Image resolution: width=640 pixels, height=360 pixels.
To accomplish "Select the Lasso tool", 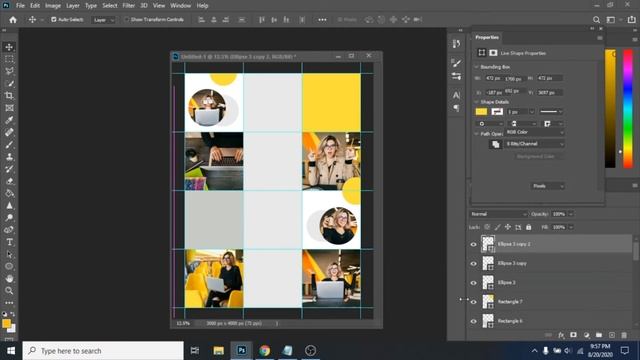I will [9, 71].
